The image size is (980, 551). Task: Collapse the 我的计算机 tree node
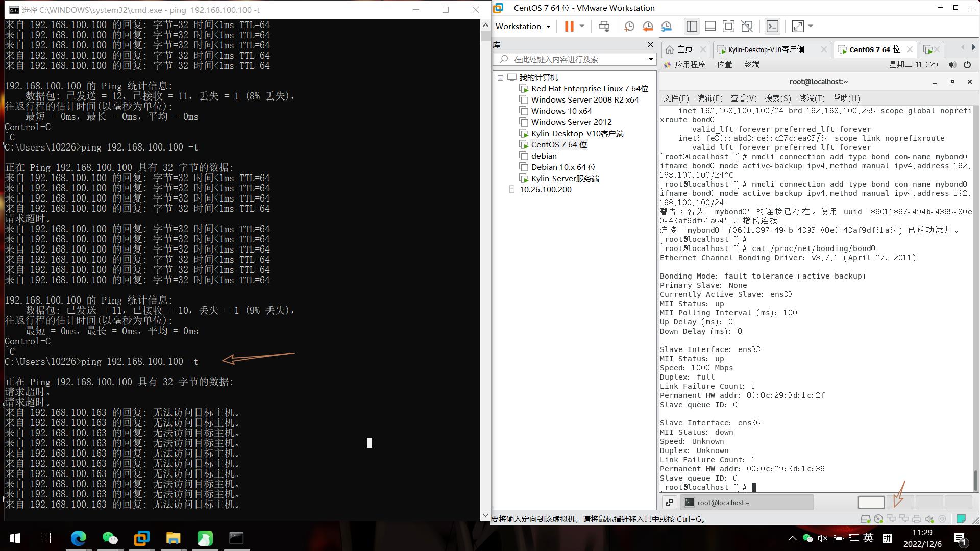tap(500, 78)
